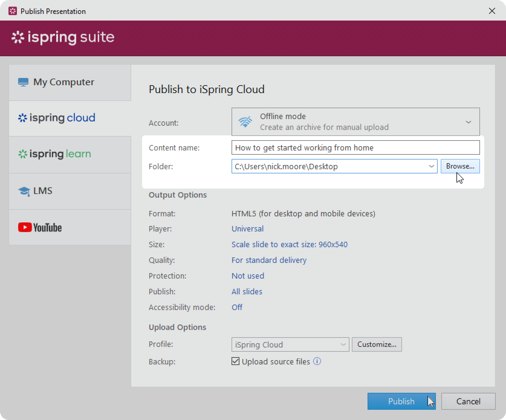Click the Cancel button

coord(468,401)
